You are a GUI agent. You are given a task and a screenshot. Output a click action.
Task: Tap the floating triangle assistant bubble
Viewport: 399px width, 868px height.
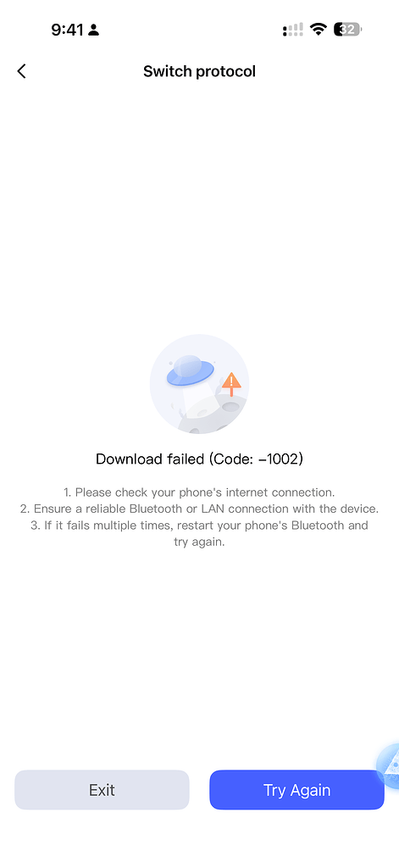point(389,765)
